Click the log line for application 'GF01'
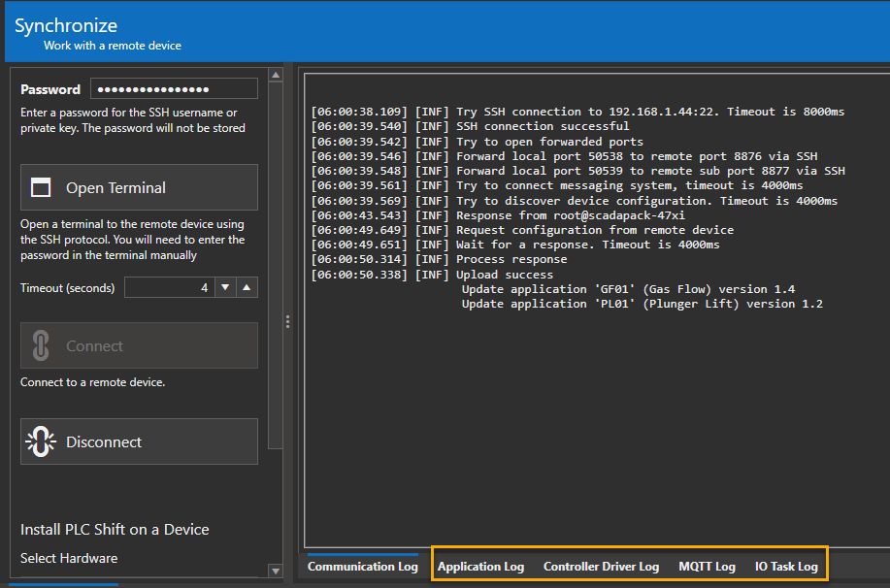The height and width of the screenshot is (588, 890). 628,289
